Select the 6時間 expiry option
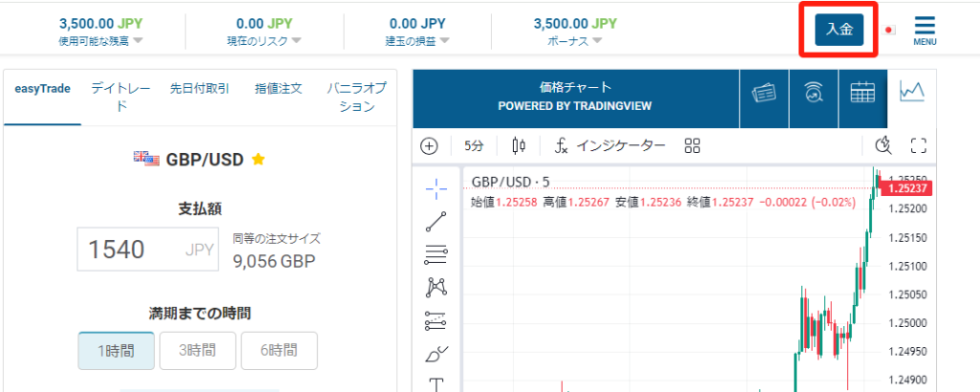 tap(278, 350)
